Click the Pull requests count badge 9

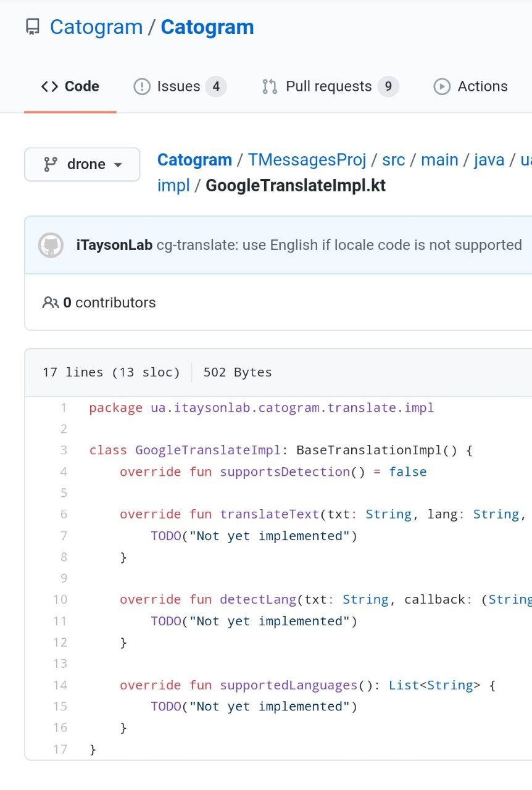(388, 86)
